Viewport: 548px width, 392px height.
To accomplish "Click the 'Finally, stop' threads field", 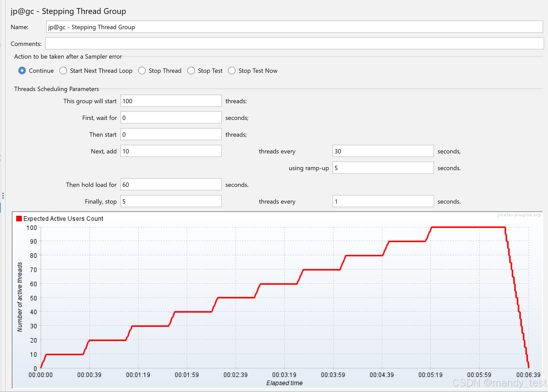I will pos(171,201).
